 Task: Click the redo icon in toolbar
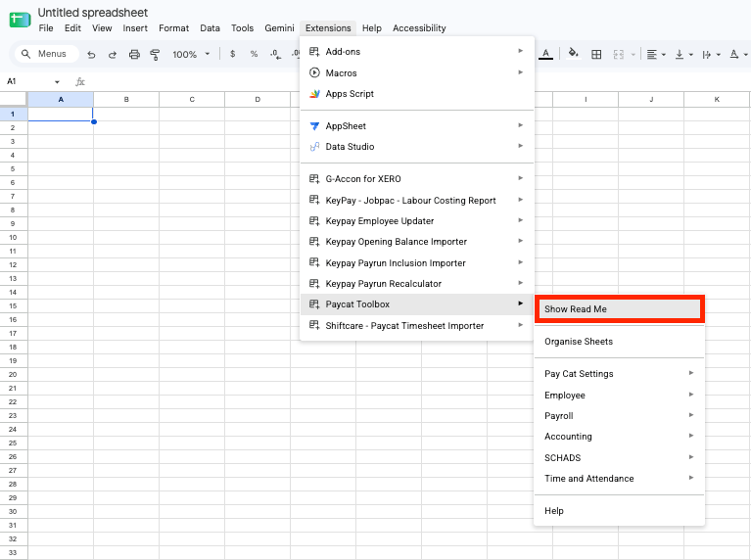112,55
